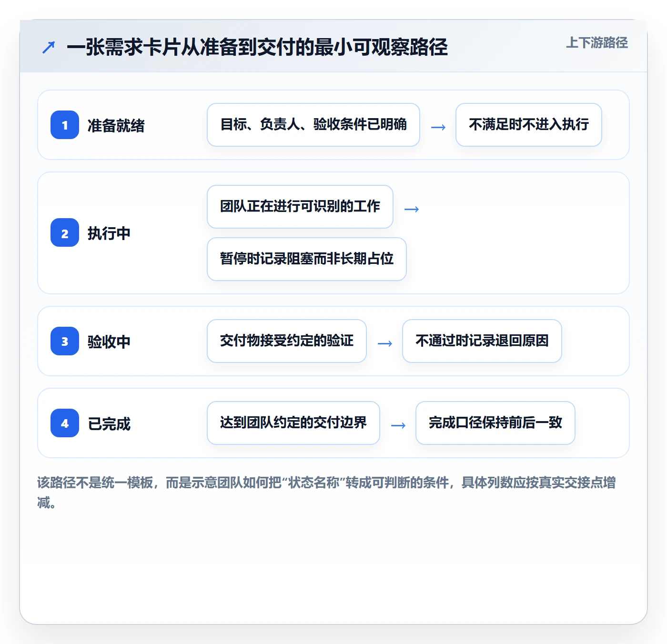
Task: Click the 暂停时记录阻塞而非长期占位 box
Action: pyautogui.click(x=307, y=259)
